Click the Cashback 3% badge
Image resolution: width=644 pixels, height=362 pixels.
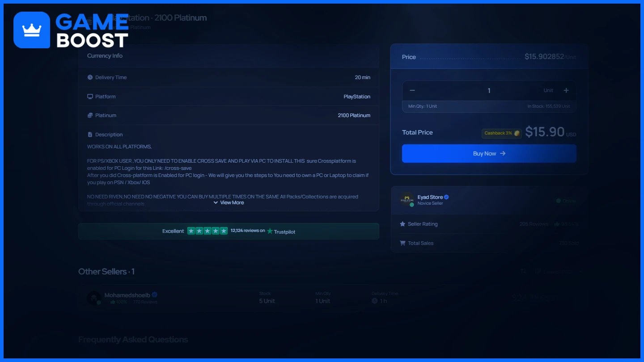501,133
